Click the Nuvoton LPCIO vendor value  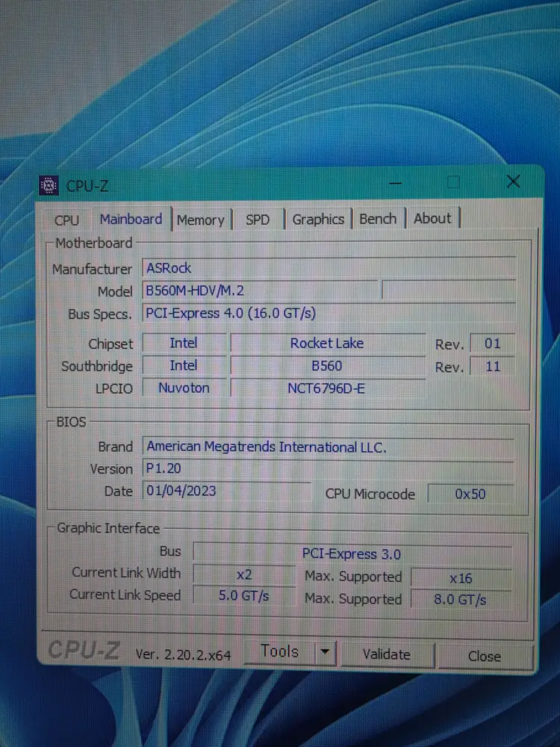point(184,388)
